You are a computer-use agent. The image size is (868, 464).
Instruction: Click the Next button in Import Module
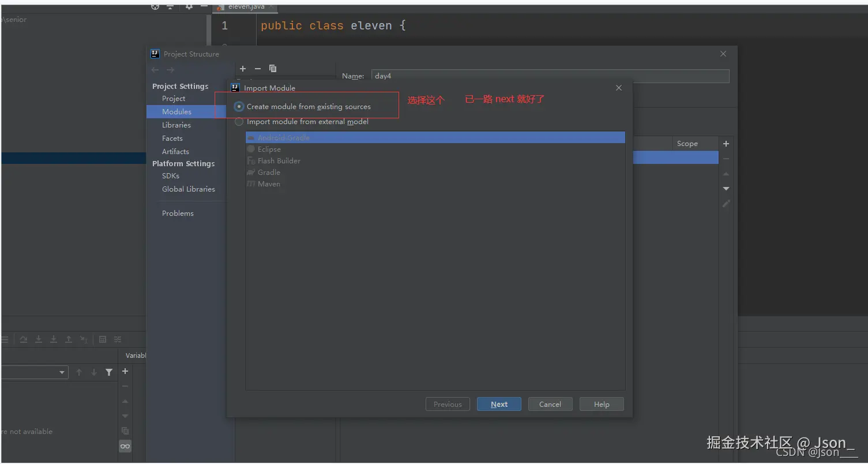click(x=499, y=404)
